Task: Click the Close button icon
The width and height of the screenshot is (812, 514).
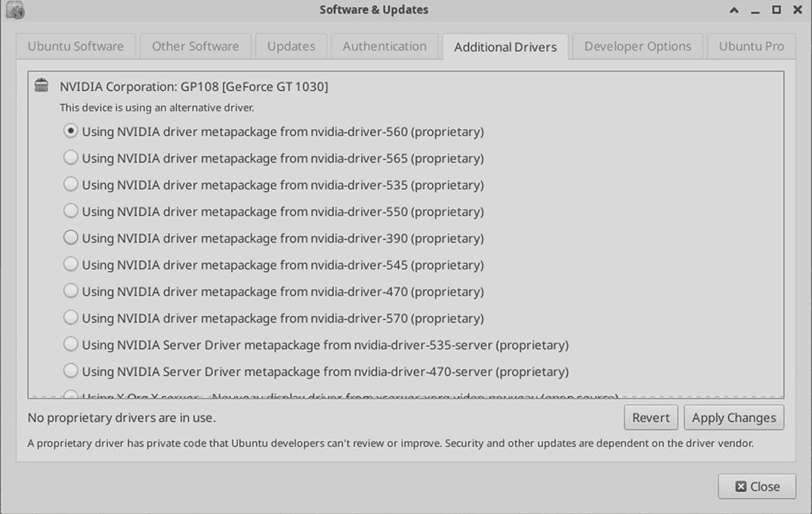Action: point(742,486)
